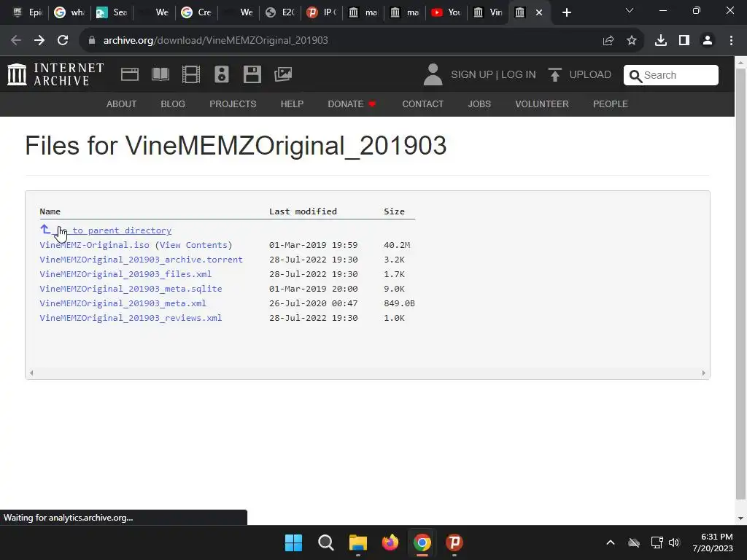Screen dimensions: 747x560
Task: Open the red P app in taskbar
Action: (454, 542)
